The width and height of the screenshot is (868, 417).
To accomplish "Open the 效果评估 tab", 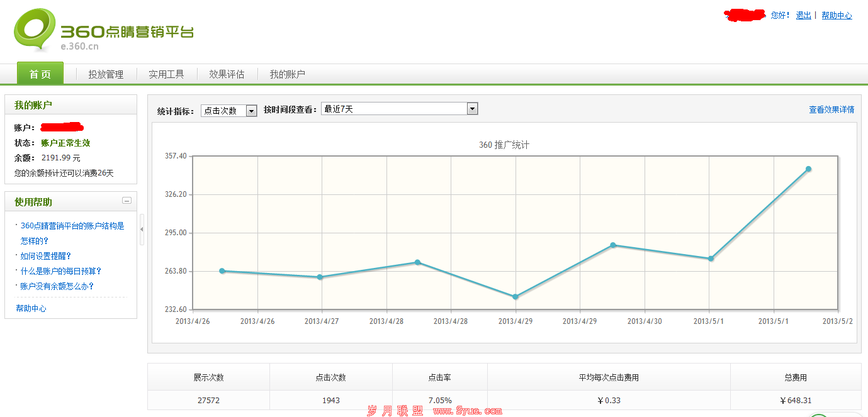I will (227, 74).
